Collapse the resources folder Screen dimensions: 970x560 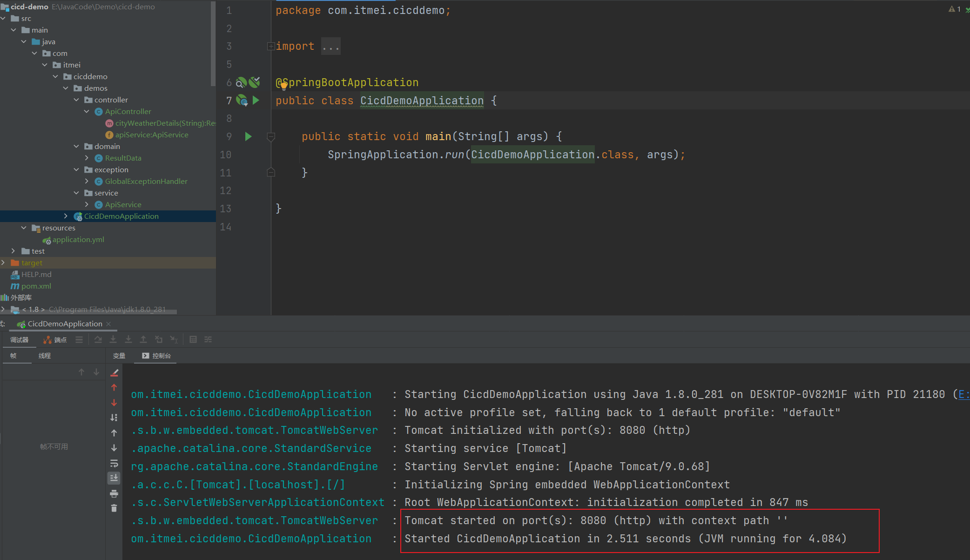[24, 228]
